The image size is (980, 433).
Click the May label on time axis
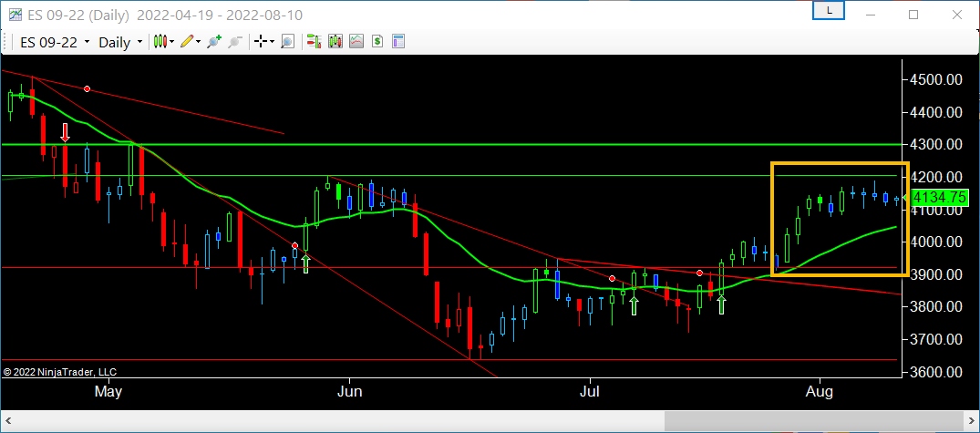108,392
